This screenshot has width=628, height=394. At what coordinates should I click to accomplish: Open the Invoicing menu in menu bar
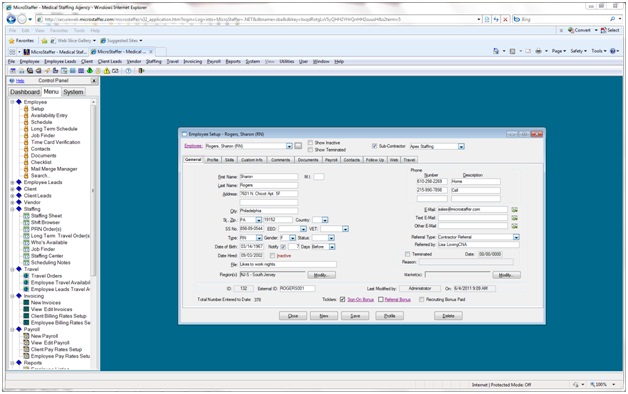pyautogui.click(x=193, y=62)
